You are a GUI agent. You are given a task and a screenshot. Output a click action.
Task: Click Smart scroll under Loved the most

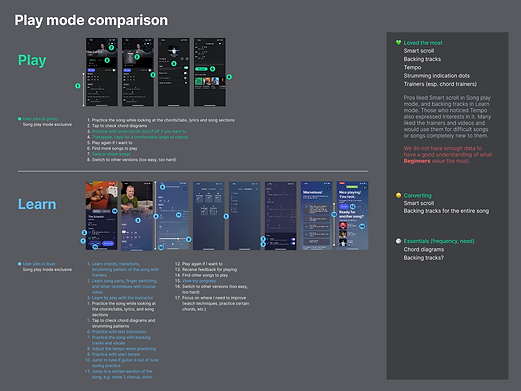coord(419,51)
